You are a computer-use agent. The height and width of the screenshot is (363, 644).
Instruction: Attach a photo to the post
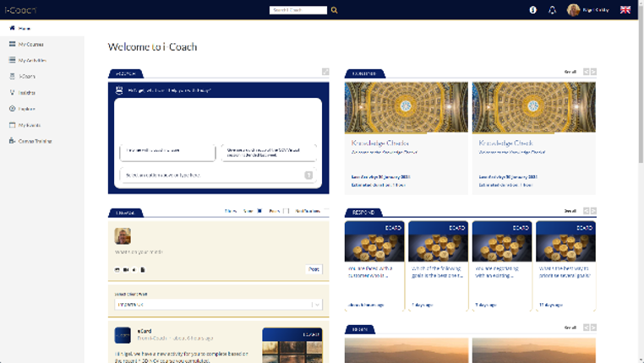click(117, 270)
